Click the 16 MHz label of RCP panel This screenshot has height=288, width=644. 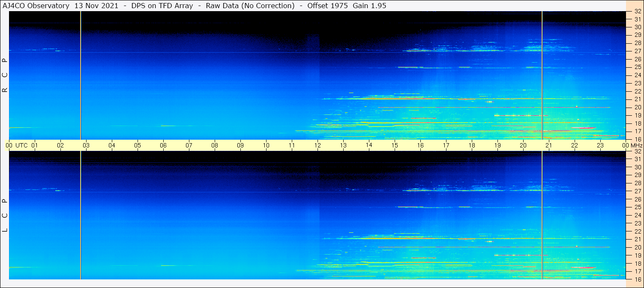[637, 139]
